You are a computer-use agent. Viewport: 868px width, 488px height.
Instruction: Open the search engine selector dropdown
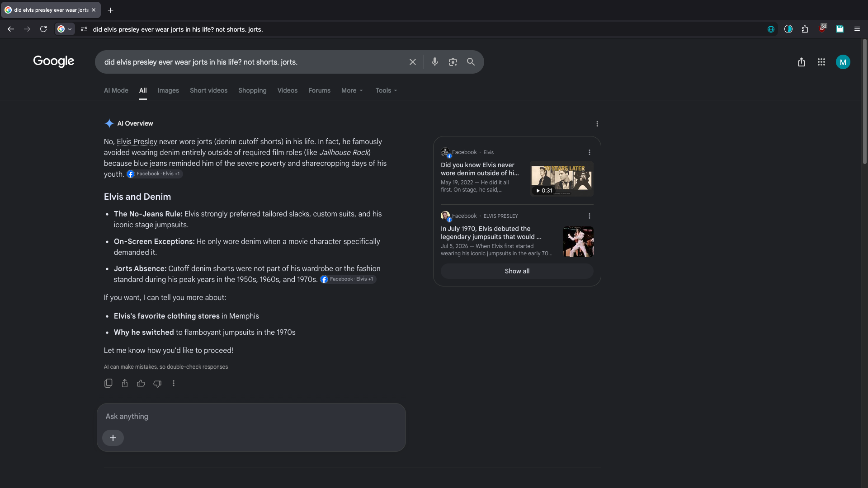65,29
